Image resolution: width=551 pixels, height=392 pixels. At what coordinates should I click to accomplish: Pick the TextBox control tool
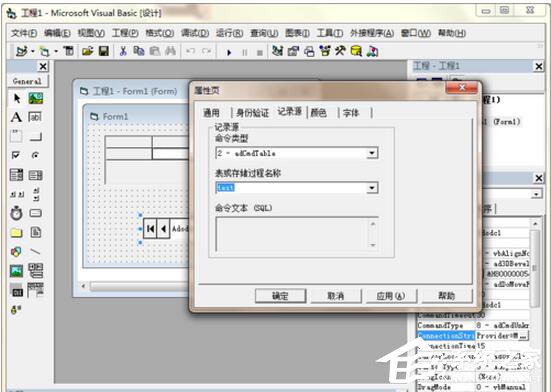pos(35,117)
